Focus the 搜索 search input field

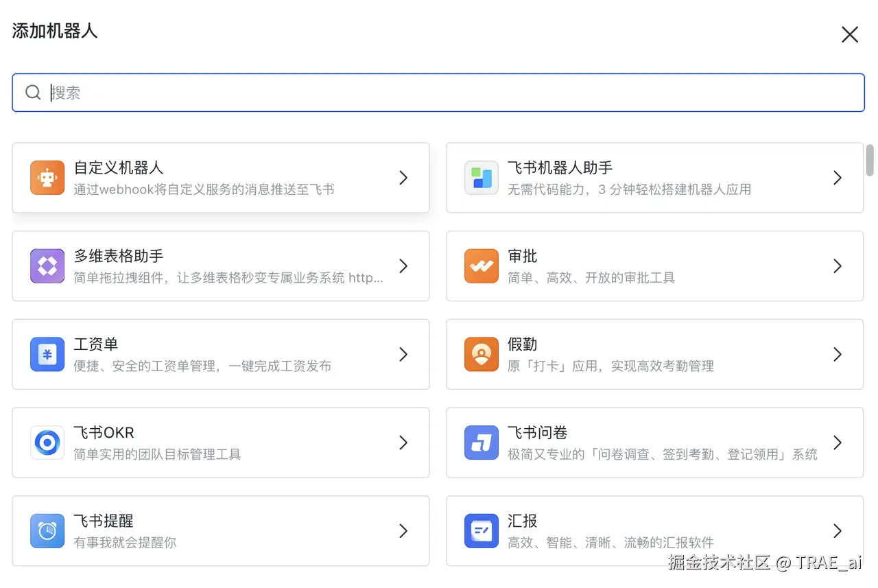pyautogui.click(x=439, y=93)
